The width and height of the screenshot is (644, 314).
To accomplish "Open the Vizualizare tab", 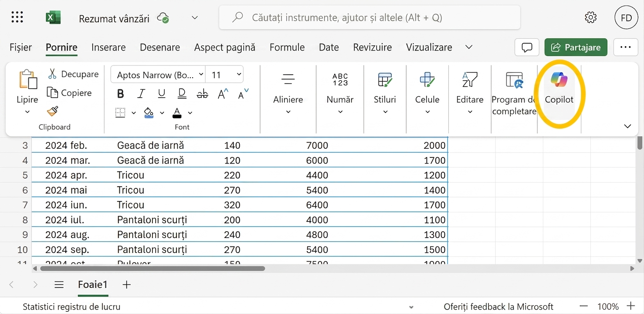I will click(x=429, y=47).
